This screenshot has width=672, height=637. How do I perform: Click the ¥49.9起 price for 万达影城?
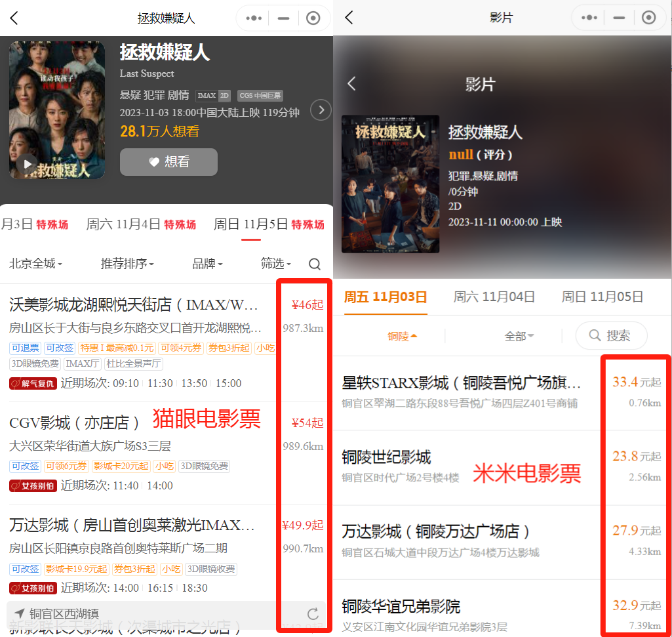pos(303,525)
